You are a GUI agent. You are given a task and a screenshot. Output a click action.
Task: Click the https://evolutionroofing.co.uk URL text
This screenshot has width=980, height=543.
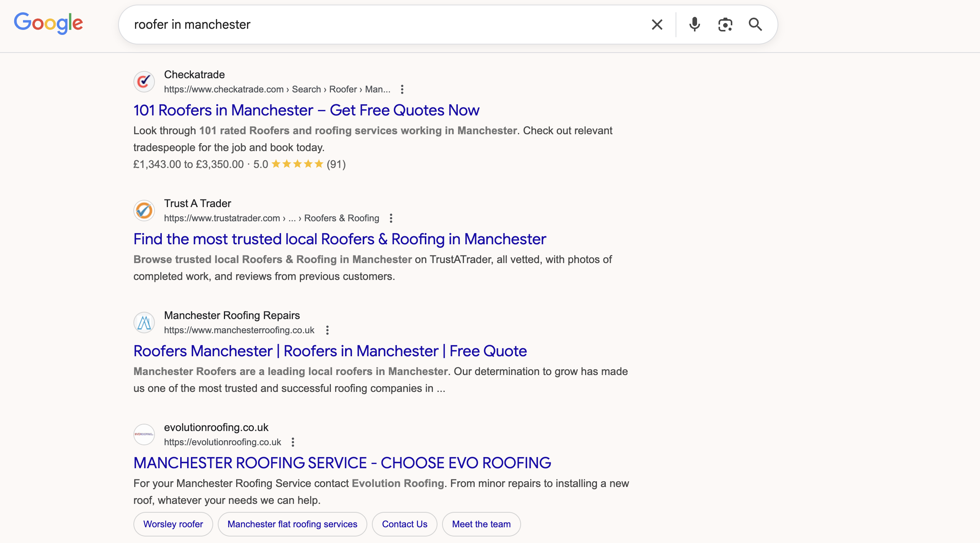pyautogui.click(x=223, y=442)
